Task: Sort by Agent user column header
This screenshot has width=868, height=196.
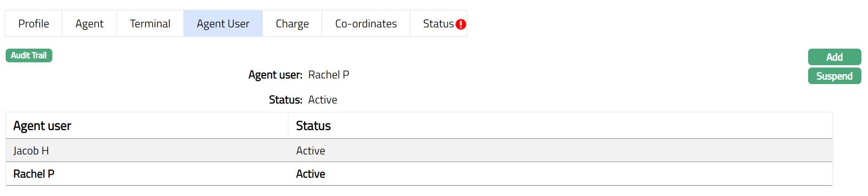Action: click(42, 126)
